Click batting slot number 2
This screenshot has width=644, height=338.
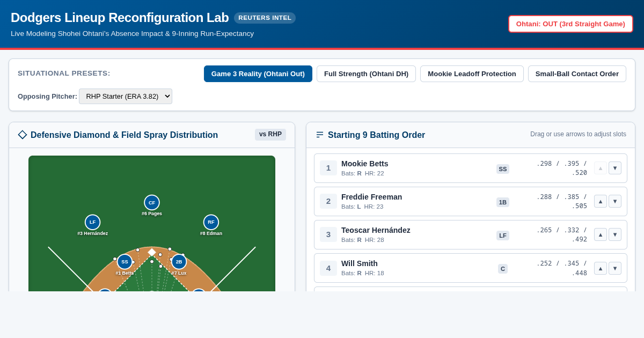point(328,201)
